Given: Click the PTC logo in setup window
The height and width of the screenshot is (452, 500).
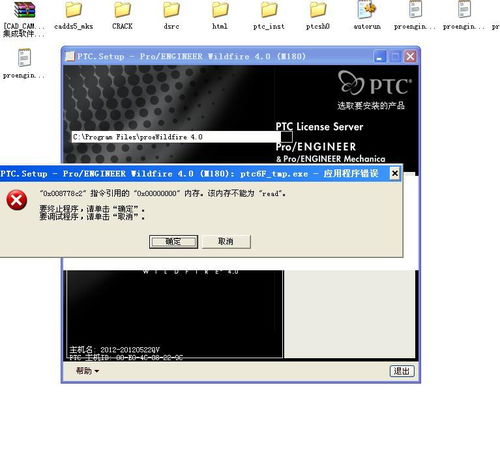Looking at the screenshot, I should (375, 83).
